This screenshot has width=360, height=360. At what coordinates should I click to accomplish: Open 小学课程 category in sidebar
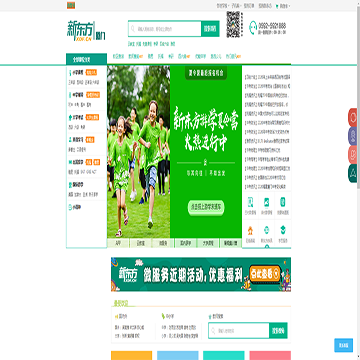pos(77,73)
